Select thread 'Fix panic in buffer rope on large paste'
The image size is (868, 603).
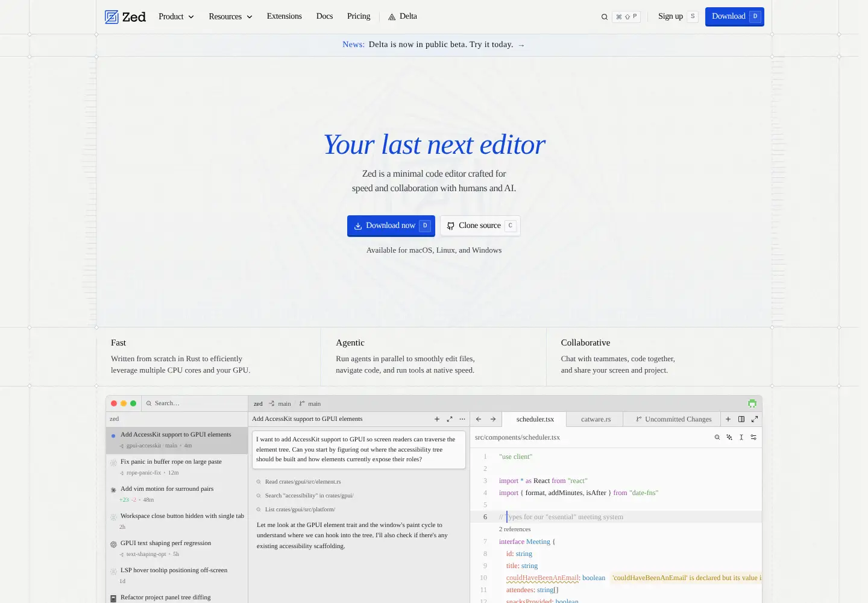tap(177, 467)
